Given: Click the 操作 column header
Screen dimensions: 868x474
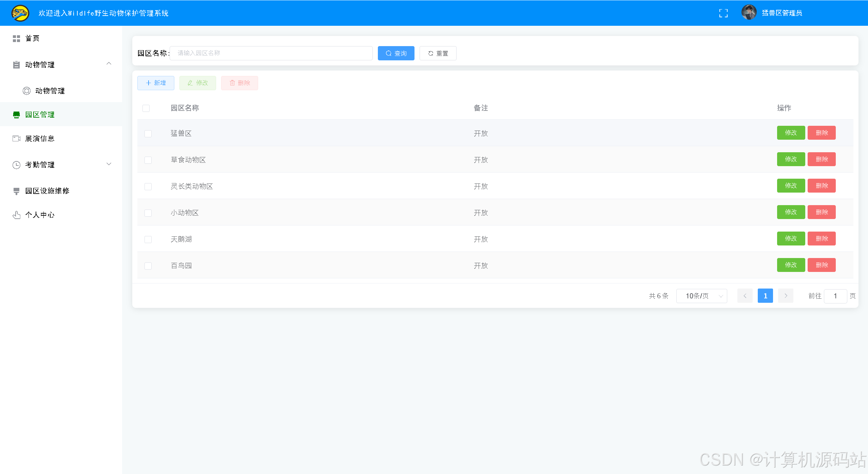Looking at the screenshot, I should 784,108.
